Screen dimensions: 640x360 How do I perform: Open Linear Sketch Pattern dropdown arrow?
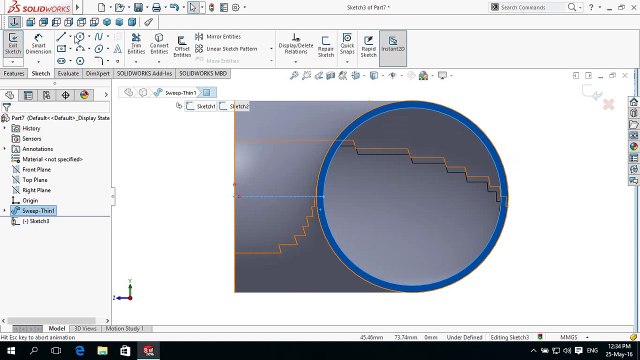[271, 49]
